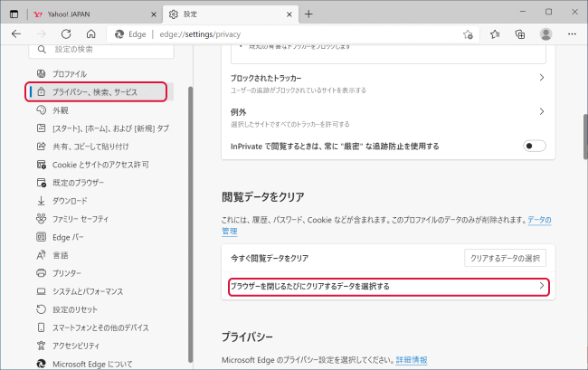Click クリアするデータの選択 button
The width and height of the screenshot is (588, 370).
coord(505,258)
